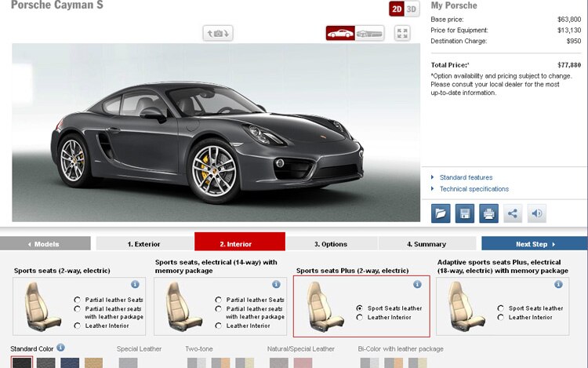This screenshot has height=368, width=588.
Task: Click the 2-way Sports seats thumbnail
Action: pos(42,307)
